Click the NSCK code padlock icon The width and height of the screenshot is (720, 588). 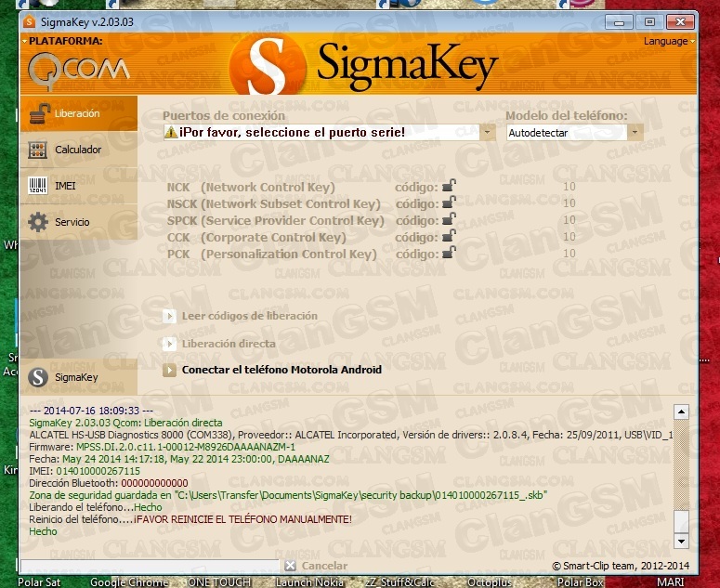click(x=449, y=203)
